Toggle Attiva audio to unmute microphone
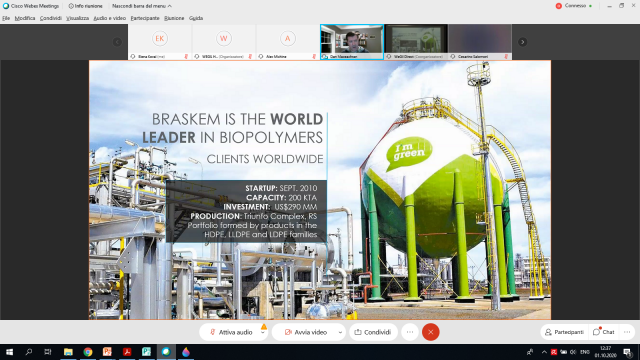 pyautogui.click(x=231, y=332)
